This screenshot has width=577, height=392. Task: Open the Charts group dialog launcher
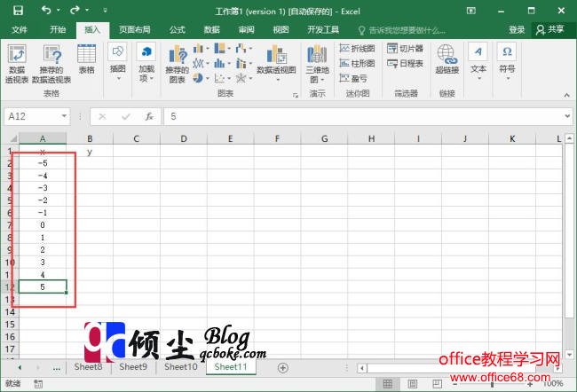coord(295,95)
